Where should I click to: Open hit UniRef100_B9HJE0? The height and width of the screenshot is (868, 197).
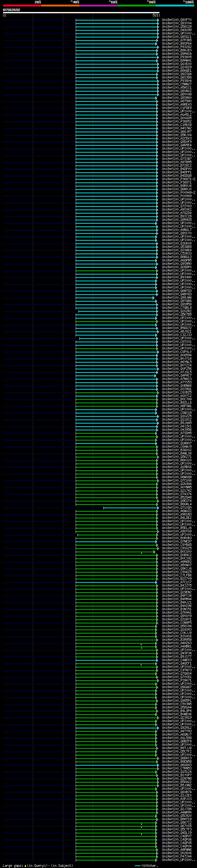176,50
